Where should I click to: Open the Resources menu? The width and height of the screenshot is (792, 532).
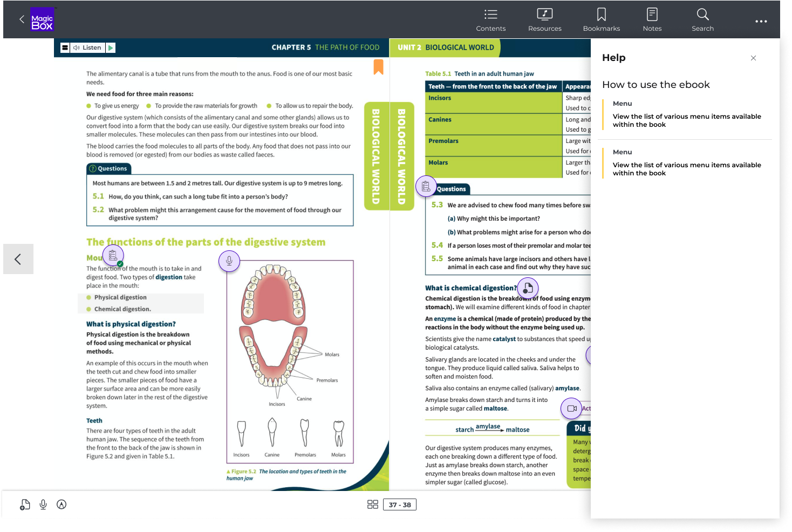(545, 20)
